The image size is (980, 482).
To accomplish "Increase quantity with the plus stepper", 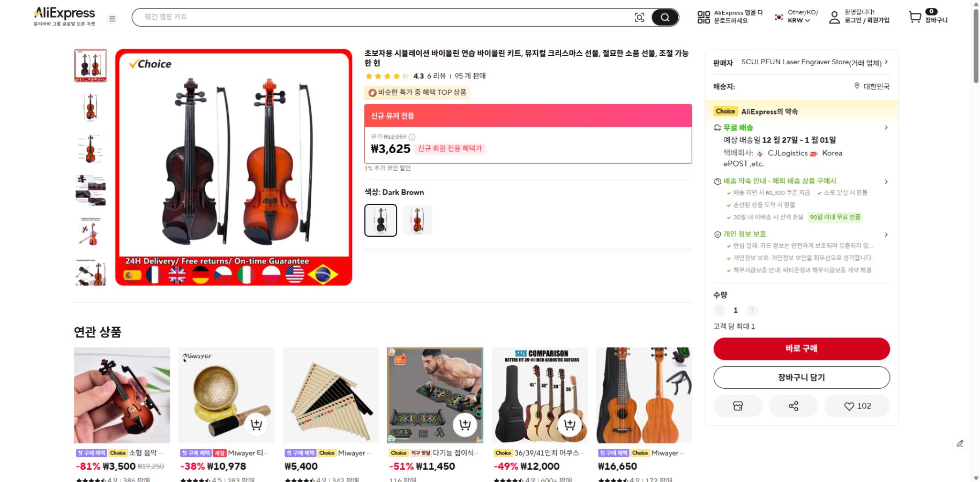I will click(x=752, y=310).
